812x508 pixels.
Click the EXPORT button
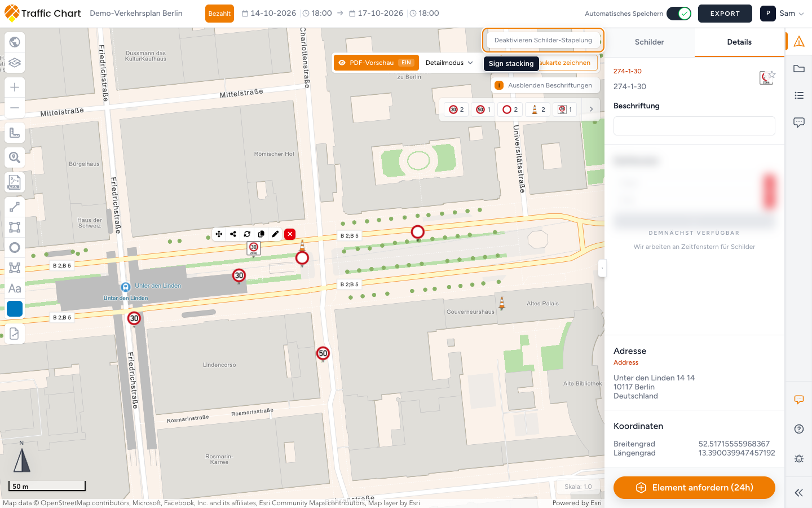click(x=725, y=14)
